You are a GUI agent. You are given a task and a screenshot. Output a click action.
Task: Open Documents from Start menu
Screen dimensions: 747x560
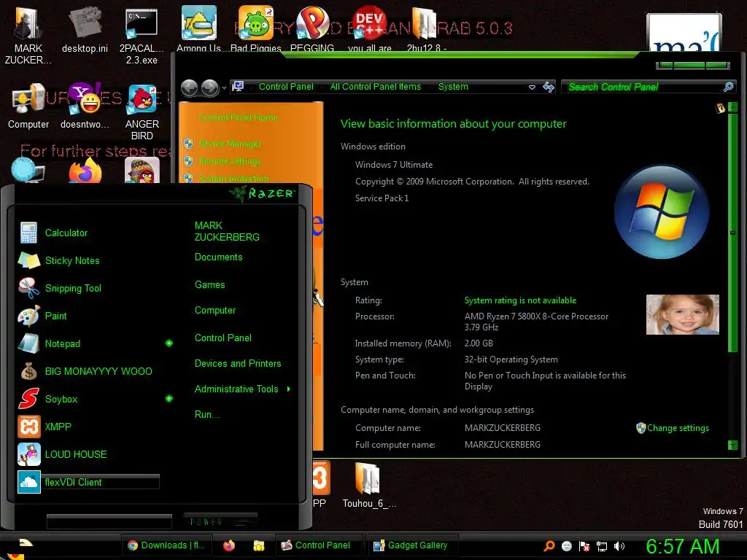[x=219, y=257]
